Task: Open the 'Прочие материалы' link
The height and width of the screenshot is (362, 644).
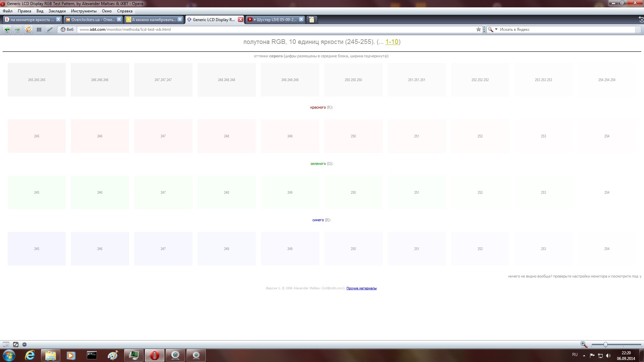Action: (362, 288)
